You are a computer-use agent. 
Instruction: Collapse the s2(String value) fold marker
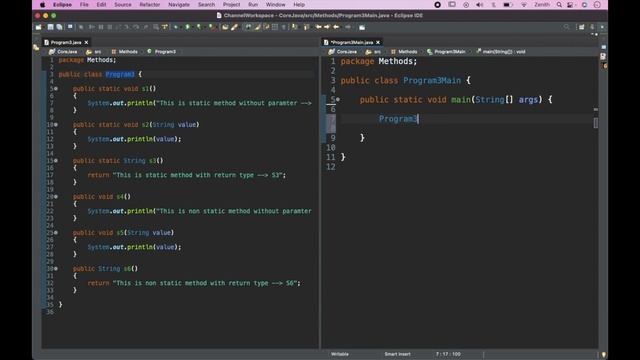point(56,124)
